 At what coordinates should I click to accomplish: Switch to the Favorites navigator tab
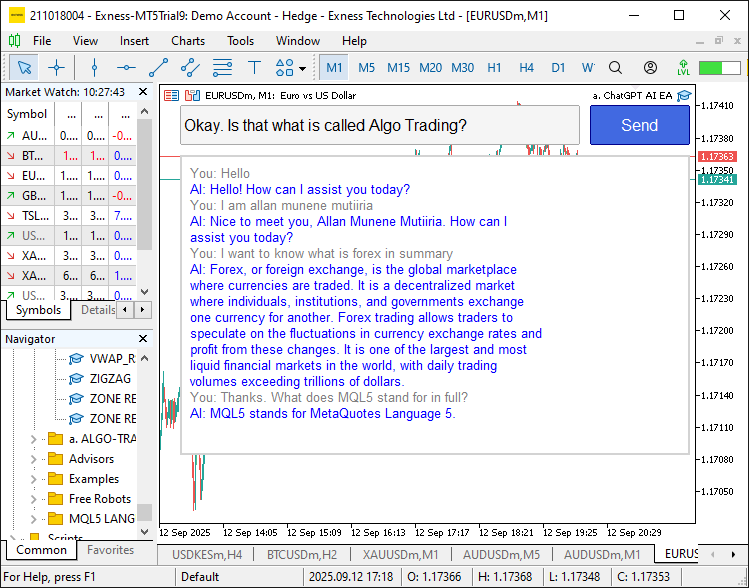110,550
